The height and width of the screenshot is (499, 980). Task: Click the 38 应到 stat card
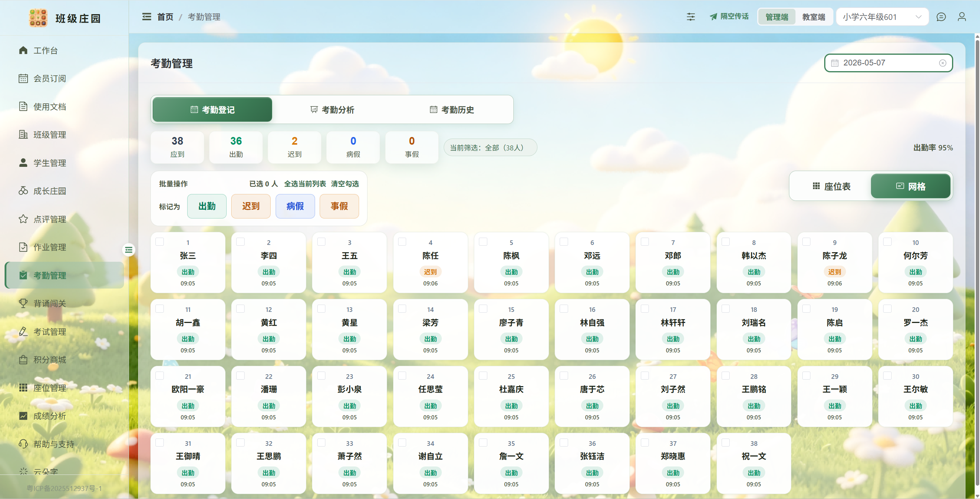pyautogui.click(x=177, y=147)
